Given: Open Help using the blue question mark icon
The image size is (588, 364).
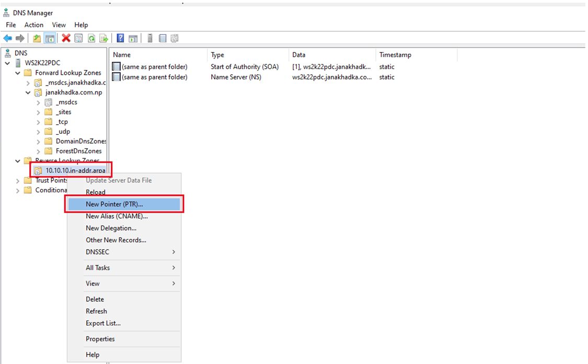Looking at the screenshot, I should [x=121, y=38].
